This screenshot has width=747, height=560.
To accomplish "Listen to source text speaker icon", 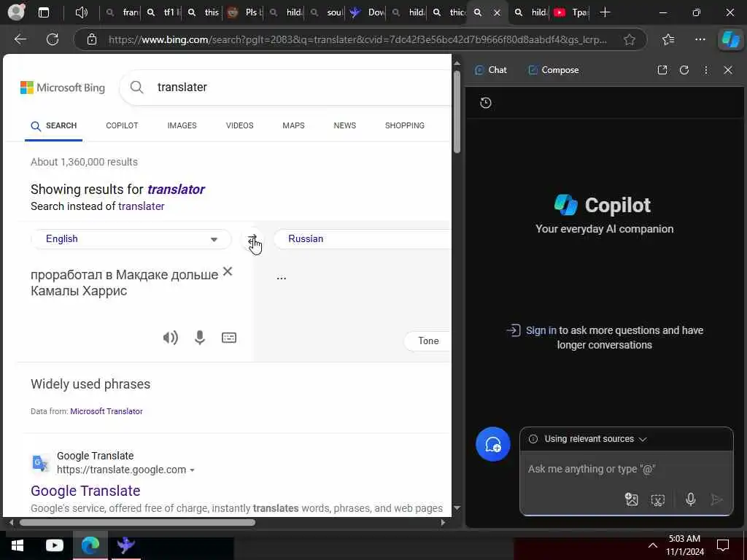I will tap(171, 338).
